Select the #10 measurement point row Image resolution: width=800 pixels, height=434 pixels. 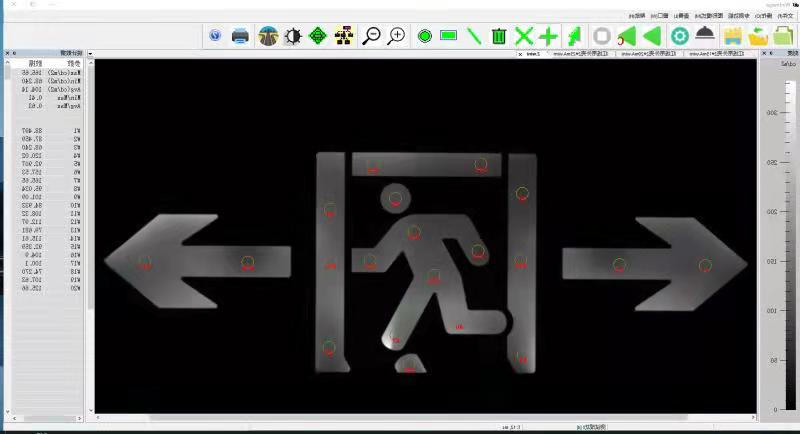tap(47, 205)
